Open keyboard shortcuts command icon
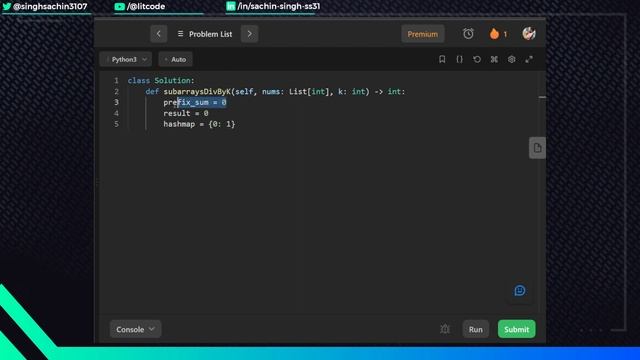This screenshot has height=360, width=640. pyautogui.click(x=494, y=60)
